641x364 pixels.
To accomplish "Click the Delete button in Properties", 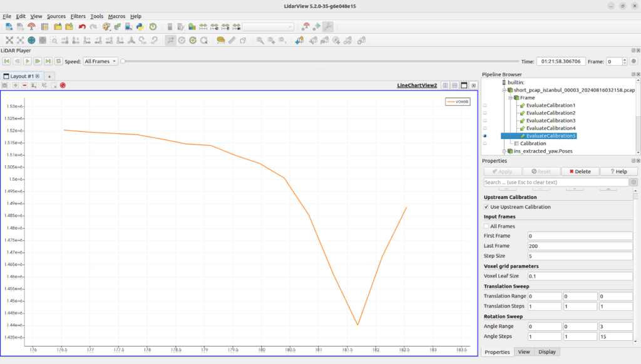I will click(x=579, y=171).
